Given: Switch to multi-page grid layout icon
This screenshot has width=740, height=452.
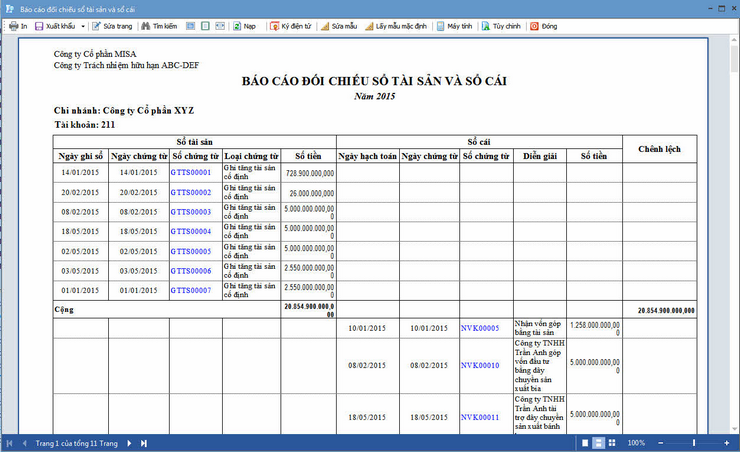Looking at the screenshot, I should point(612,443).
